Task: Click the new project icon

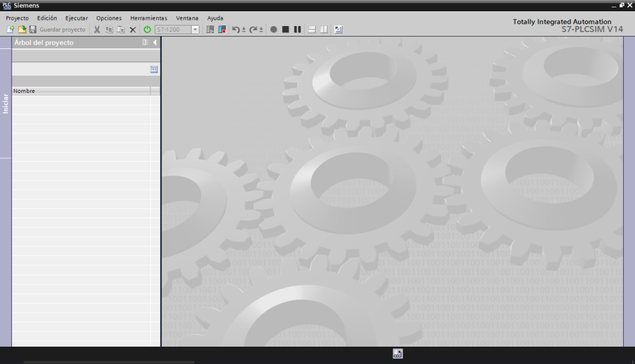Action: (11, 29)
